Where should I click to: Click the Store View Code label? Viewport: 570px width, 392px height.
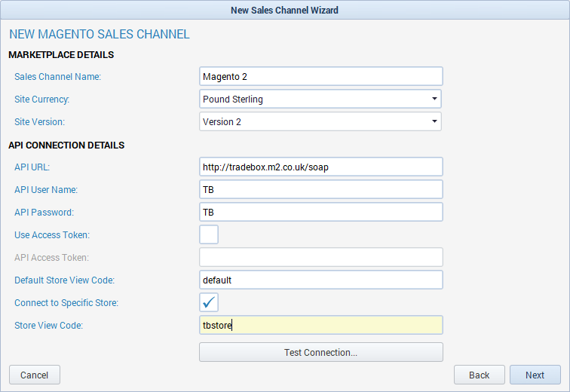click(x=49, y=325)
